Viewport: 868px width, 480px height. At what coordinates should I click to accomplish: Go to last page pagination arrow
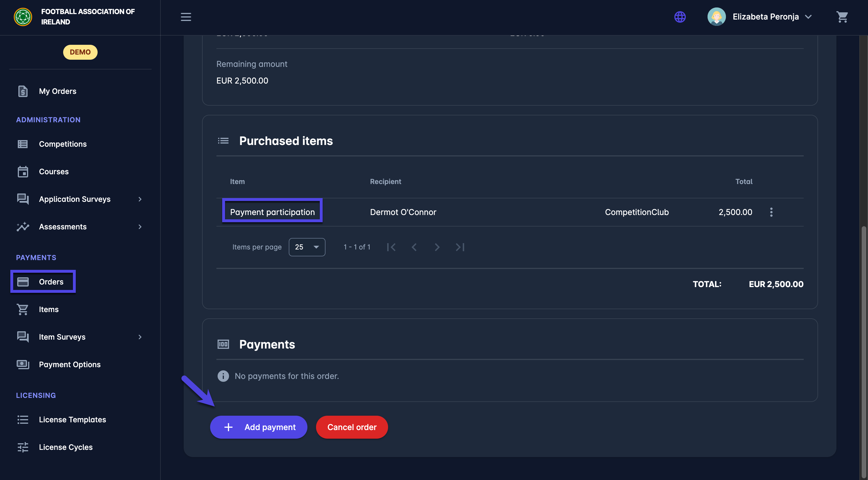[x=460, y=247]
